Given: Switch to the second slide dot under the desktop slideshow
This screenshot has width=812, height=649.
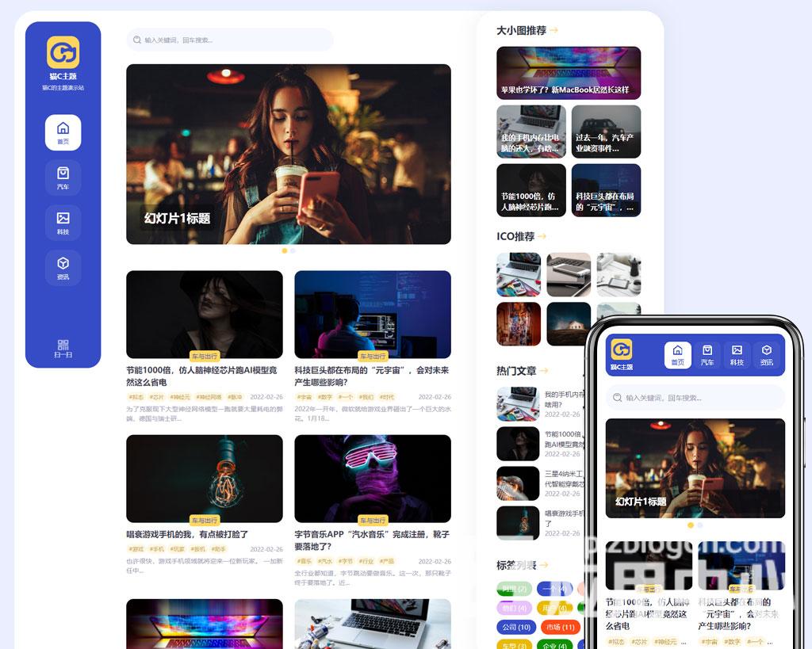Looking at the screenshot, I should click(293, 251).
